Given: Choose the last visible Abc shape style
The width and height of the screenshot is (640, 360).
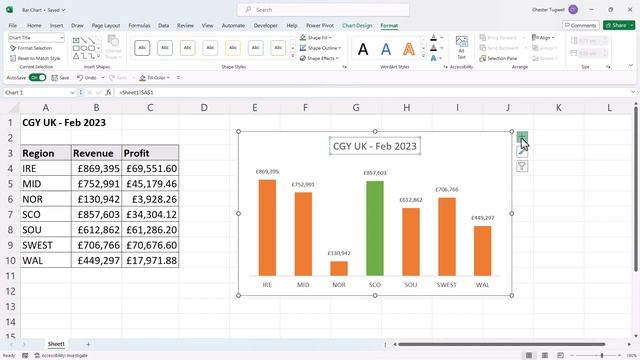Looking at the screenshot, I should pyautogui.click(x=278, y=48).
